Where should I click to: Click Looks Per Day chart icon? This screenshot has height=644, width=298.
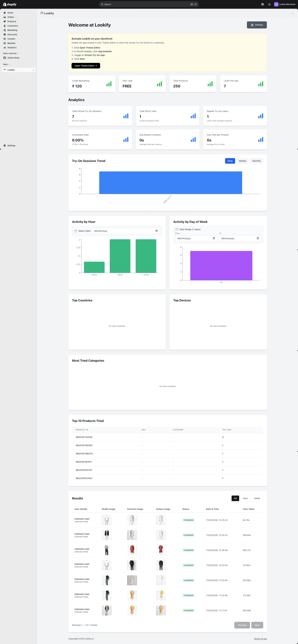point(261,84)
